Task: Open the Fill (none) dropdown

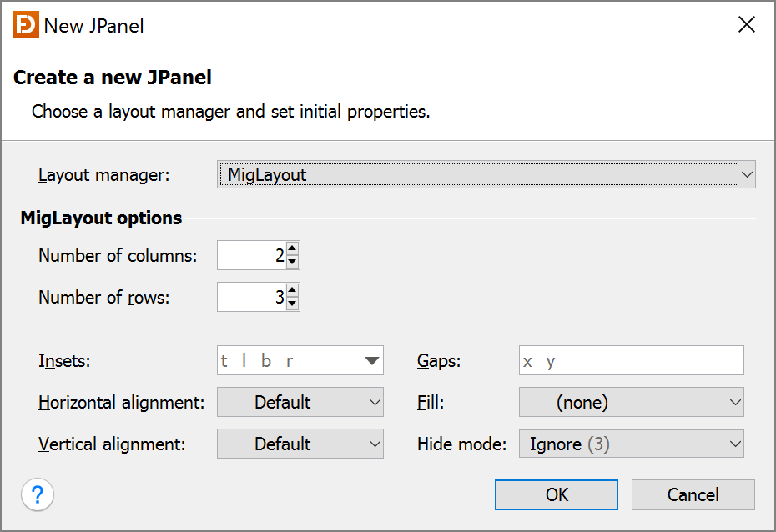Action: 631,402
